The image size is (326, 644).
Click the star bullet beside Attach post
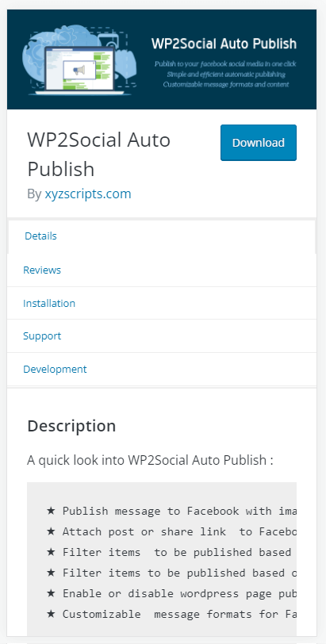click(51, 531)
